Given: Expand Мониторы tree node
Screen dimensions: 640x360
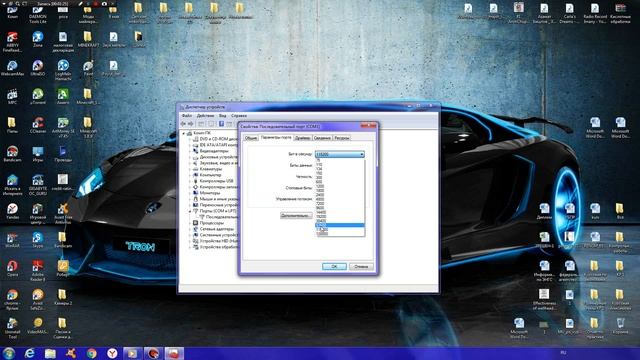Looking at the screenshot, I should point(190,193).
